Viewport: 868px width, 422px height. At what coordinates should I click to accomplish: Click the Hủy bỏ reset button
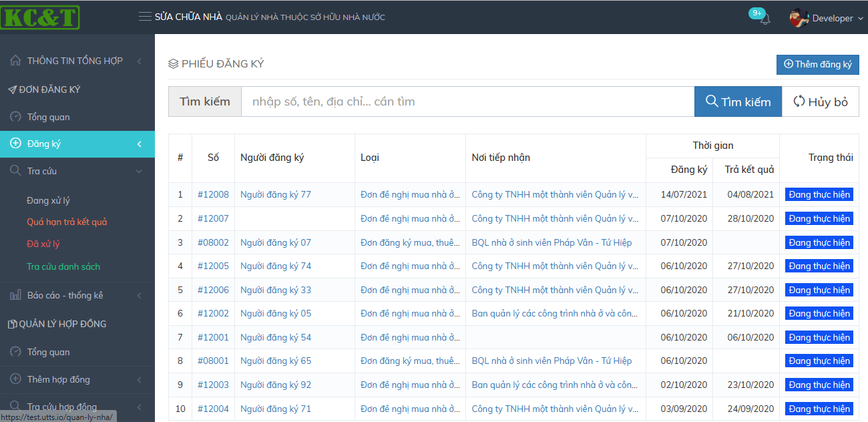coord(821,101)
